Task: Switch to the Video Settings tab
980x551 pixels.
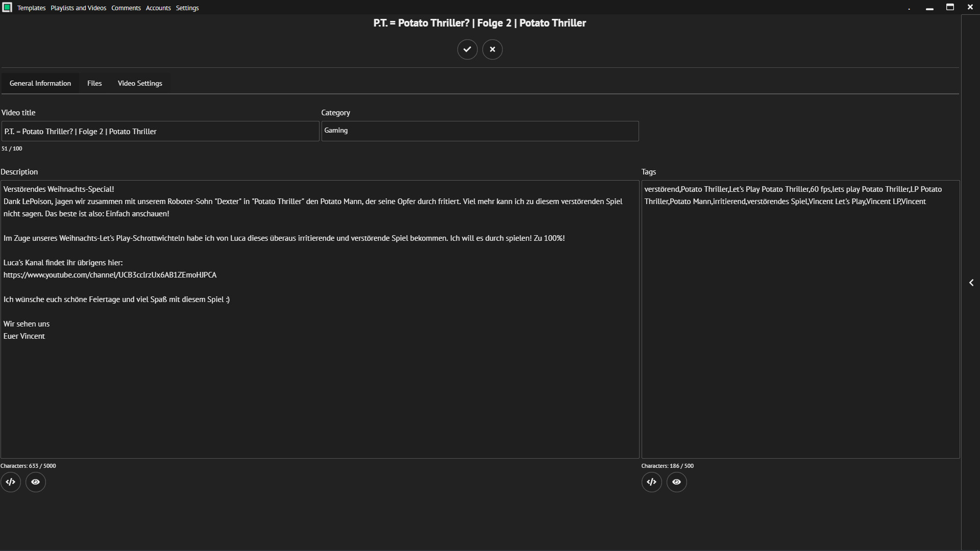Action: pyautogui.click(x=139, y=83)
